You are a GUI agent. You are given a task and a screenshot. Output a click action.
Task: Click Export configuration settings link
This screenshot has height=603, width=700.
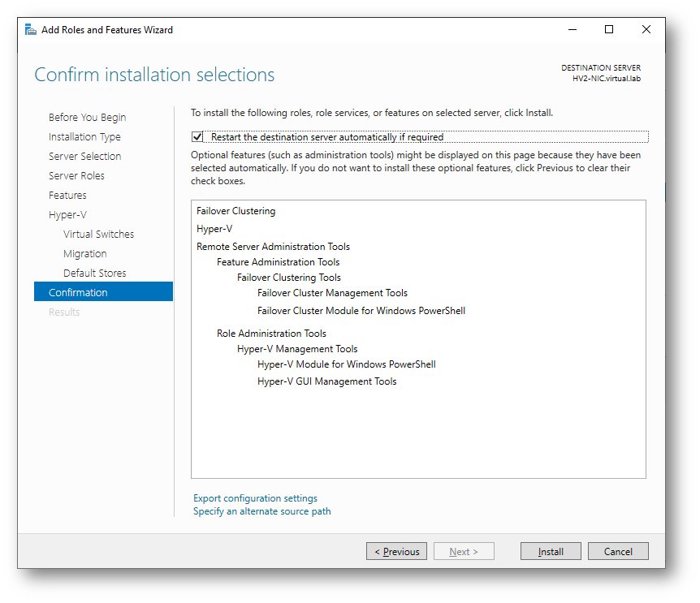click(x=255, y=498)
